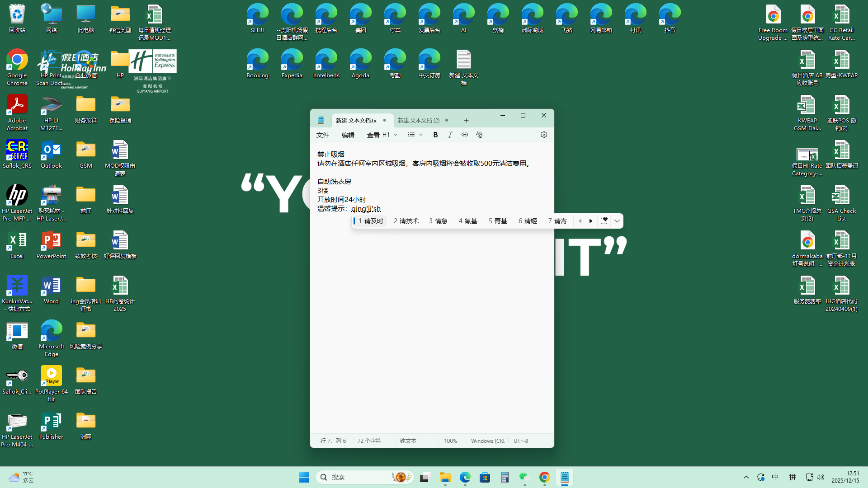This screenshot has width=868, height=488.
Task: Select candidate 2 请技术
Action: 406,221
